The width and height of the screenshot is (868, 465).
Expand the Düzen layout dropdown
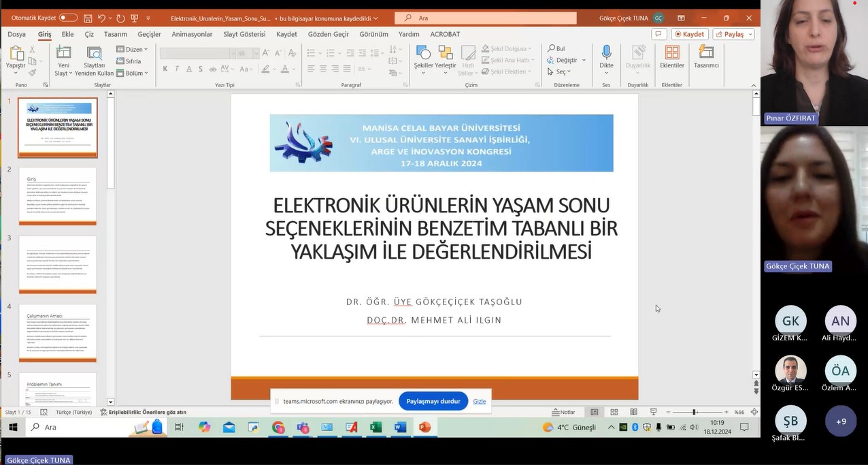pos(132,49)
